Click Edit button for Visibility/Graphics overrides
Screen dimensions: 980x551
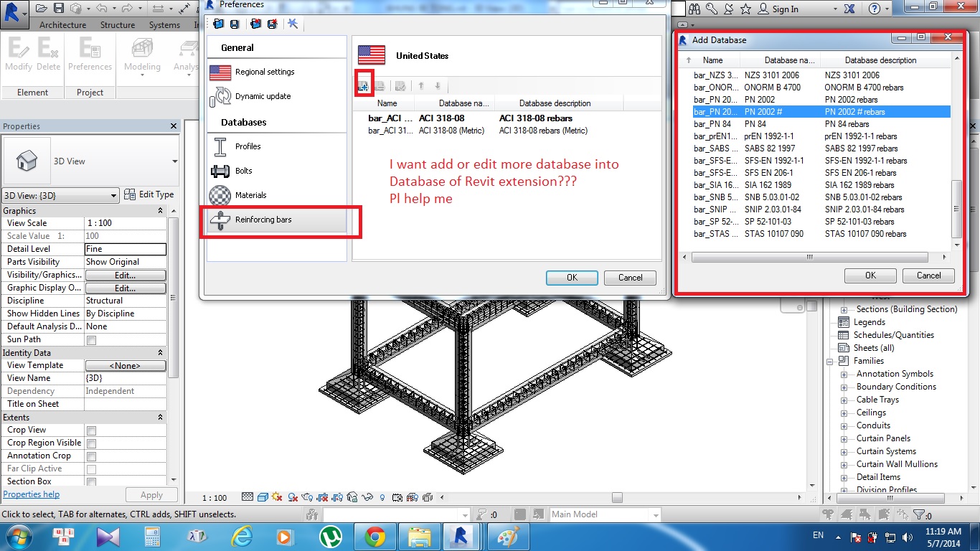126,275
